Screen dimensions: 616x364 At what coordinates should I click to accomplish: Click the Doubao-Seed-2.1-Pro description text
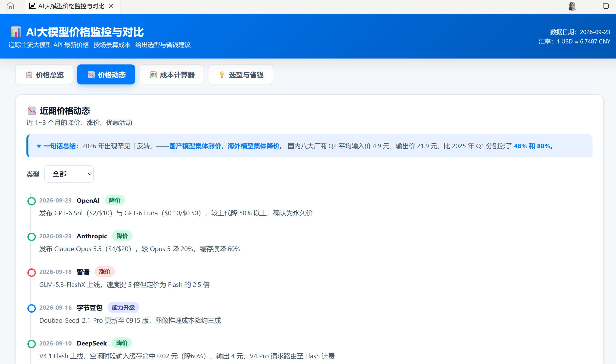(x=130, y=321)
